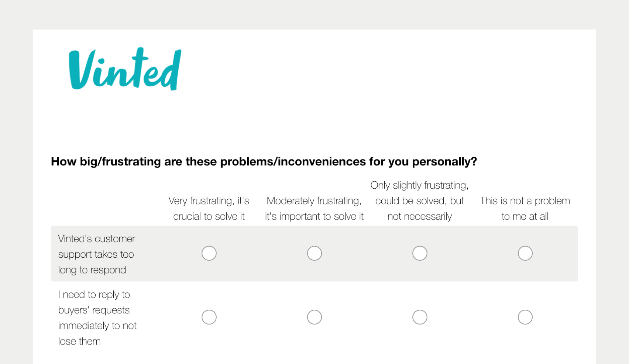Click the gray page background above the form

coord(314,15)
